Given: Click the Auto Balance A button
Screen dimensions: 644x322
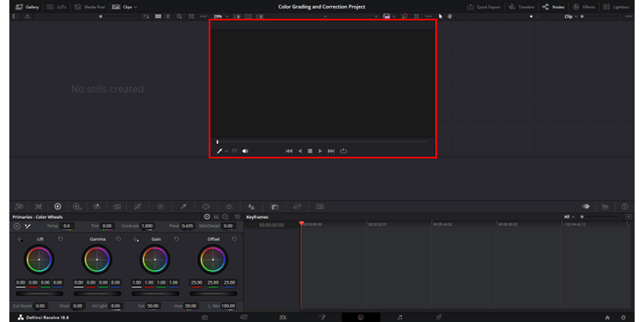Looking at the screenshot, I should click(16, 226).
